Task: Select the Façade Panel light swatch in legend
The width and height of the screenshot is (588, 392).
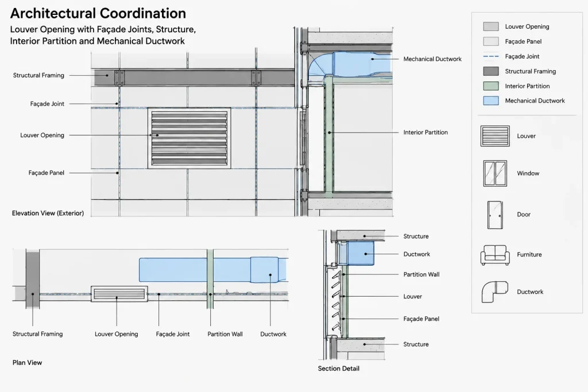Action: pyautogui.click(x=491, y=41)
